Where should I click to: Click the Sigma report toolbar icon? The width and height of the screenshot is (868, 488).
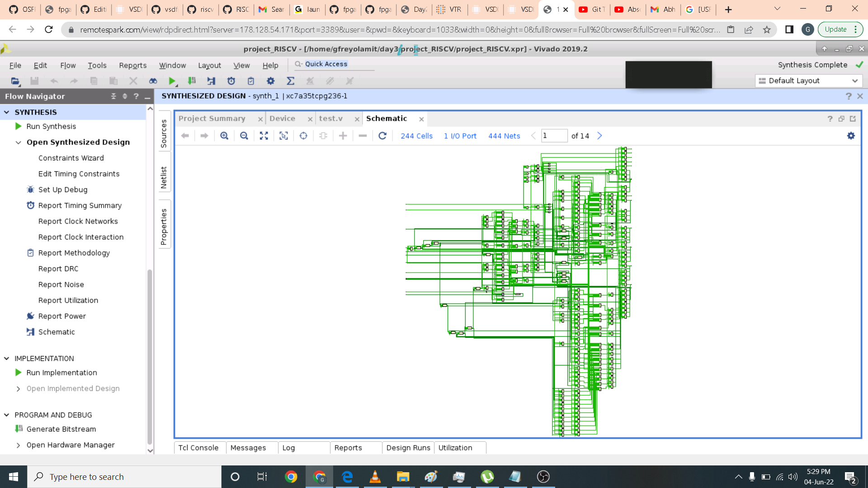point(290,81)
